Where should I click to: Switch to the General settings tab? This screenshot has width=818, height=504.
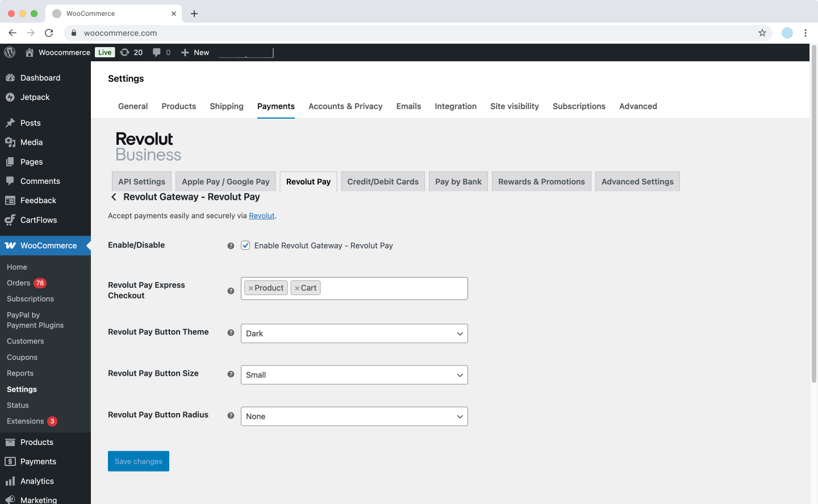133,106
